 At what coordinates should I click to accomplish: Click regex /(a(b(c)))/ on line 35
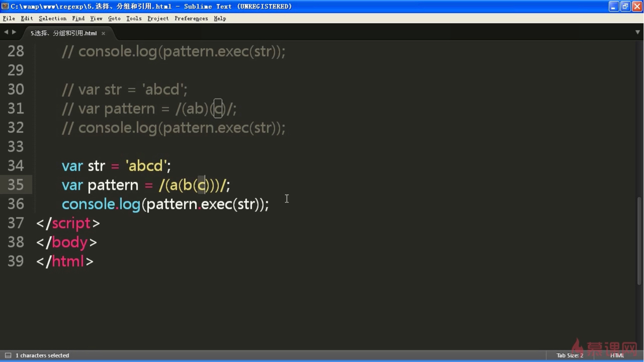tap(193, 185)
